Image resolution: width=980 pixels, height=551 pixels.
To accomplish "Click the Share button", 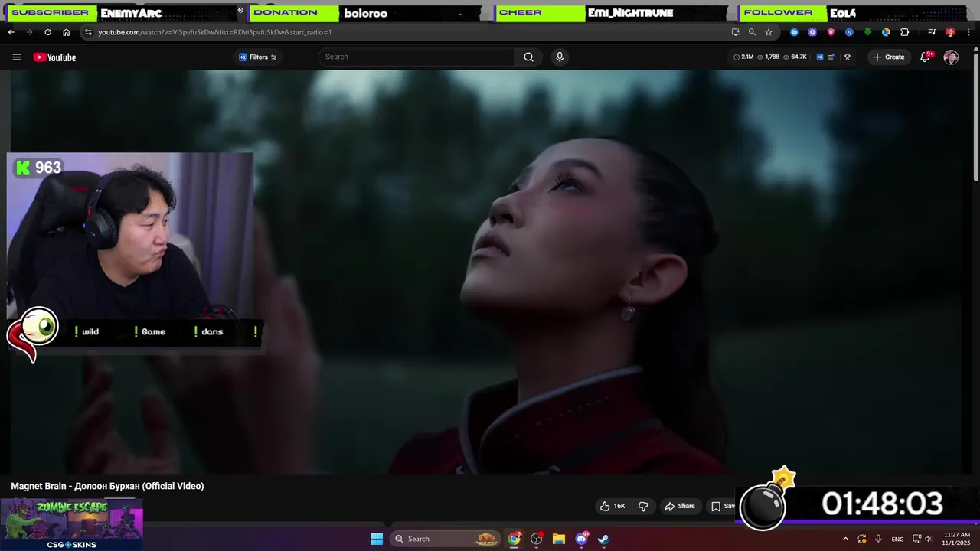I will [x=680, y=506].
